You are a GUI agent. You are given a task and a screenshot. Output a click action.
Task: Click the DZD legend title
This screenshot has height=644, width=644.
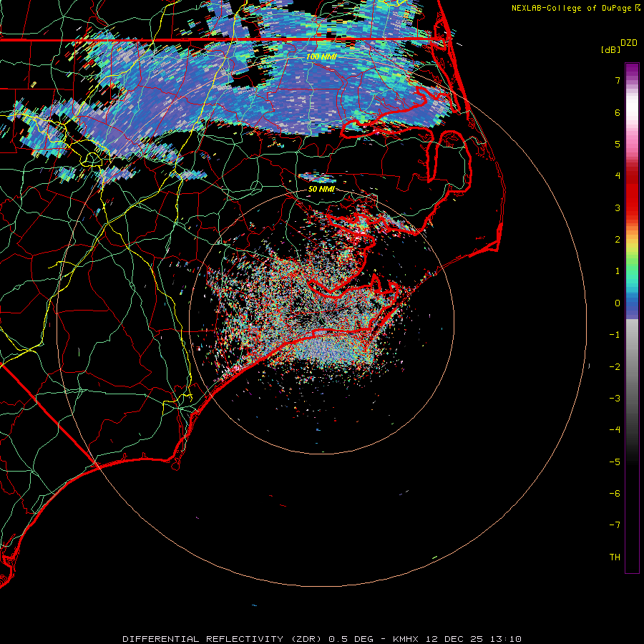coord(629,43)
